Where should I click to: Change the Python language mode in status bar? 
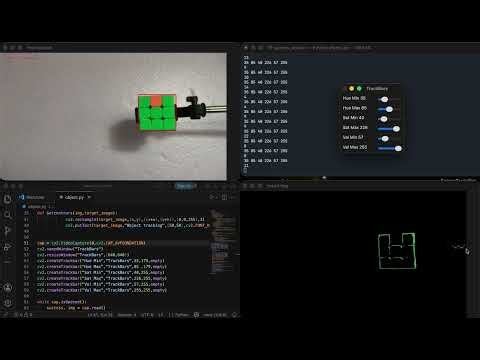pyautogui.click(x=178, y=315)
